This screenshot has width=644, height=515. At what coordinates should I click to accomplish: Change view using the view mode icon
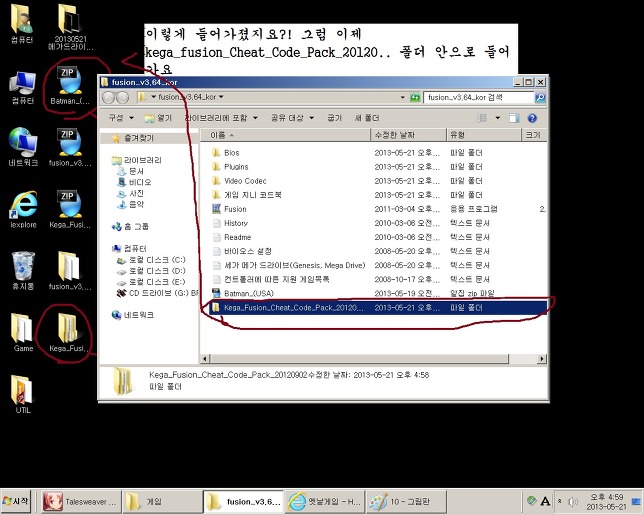(482, 118)
